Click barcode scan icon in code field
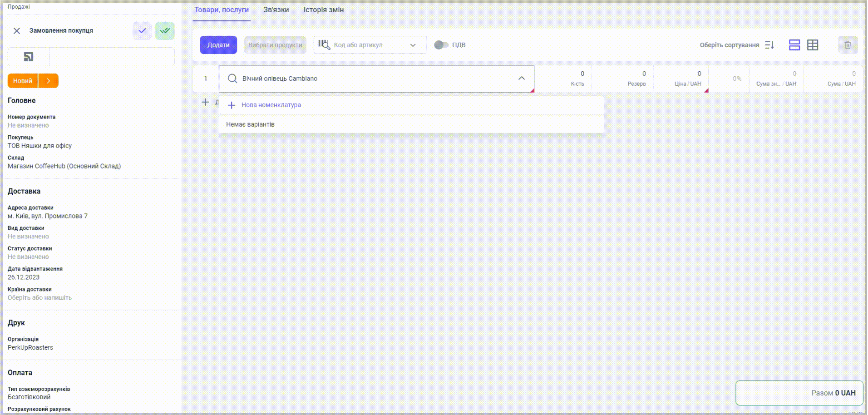The image size is (868, 415). 324,44
